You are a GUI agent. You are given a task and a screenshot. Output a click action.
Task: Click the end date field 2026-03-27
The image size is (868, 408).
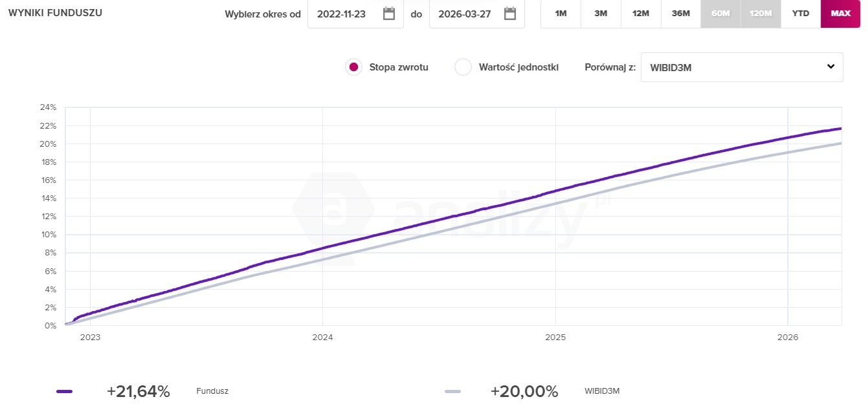463,14
